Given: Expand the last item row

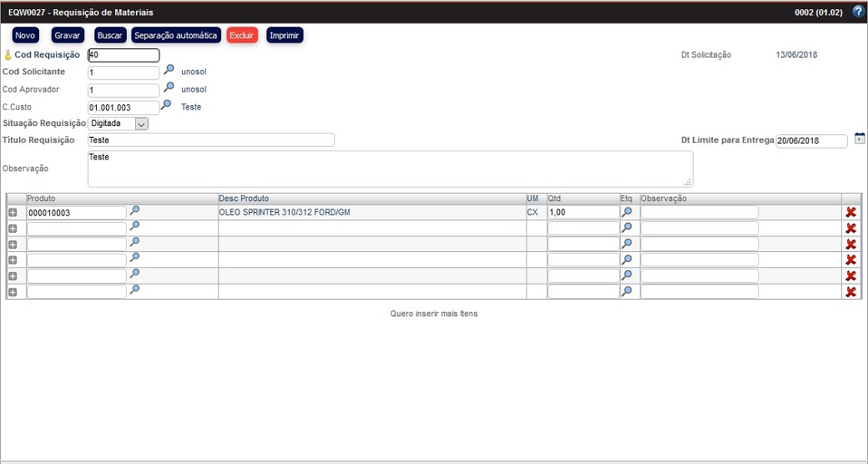Looking at the screenshot, I should tap(13, 292).
